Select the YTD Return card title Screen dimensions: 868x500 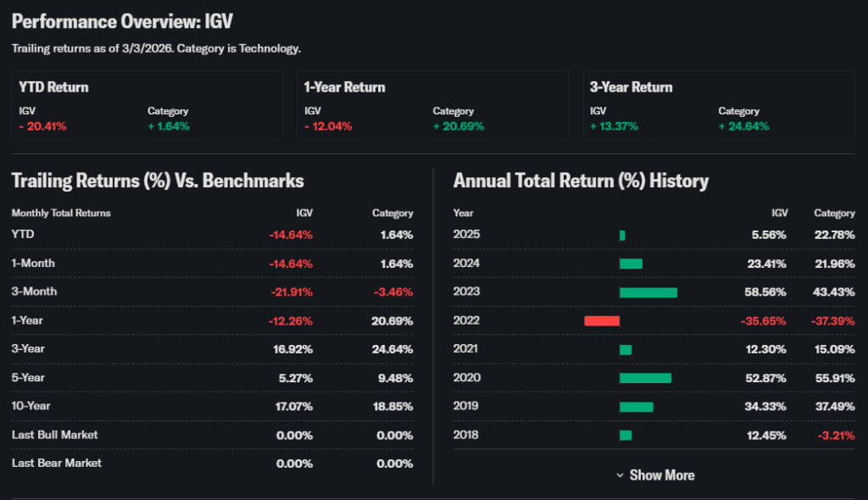coord(54,87)
